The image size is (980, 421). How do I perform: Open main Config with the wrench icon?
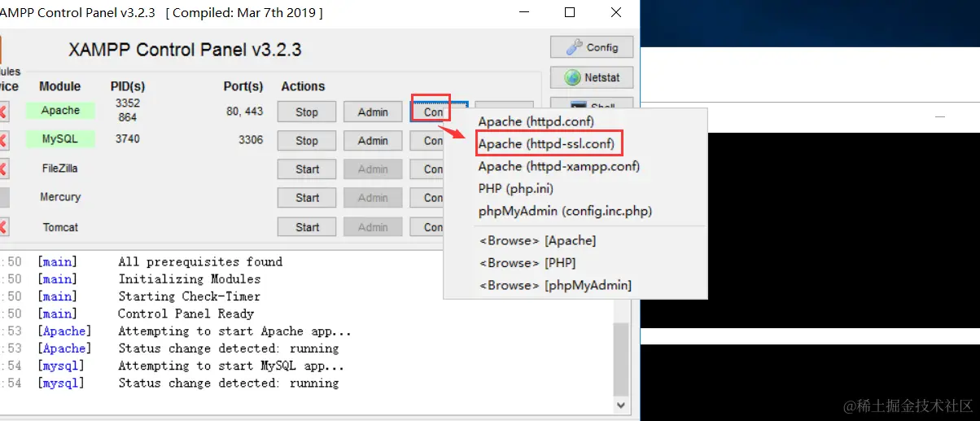pos(592,47)
